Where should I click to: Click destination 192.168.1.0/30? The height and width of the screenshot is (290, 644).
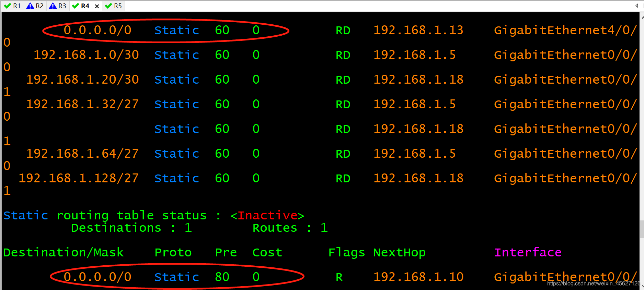tap(86, 55)
